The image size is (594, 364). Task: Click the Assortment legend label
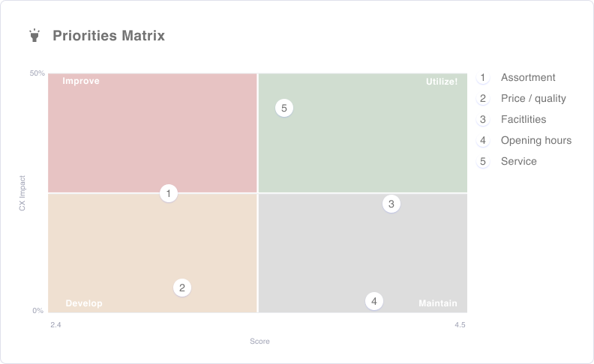click(x=528, y=78)
